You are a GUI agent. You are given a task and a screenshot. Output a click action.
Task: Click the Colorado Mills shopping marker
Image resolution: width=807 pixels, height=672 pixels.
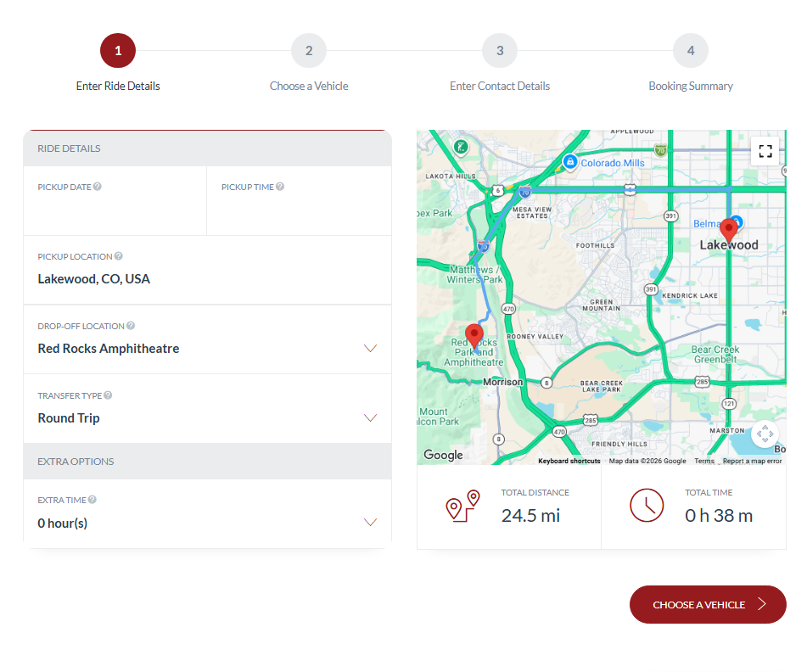tap(569, 161)
